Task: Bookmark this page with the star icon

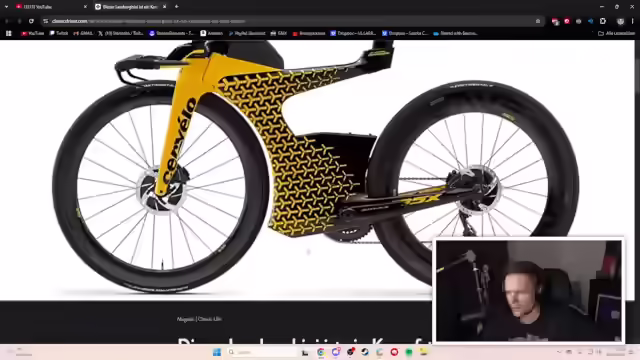Action: click(x=538, y=21)
